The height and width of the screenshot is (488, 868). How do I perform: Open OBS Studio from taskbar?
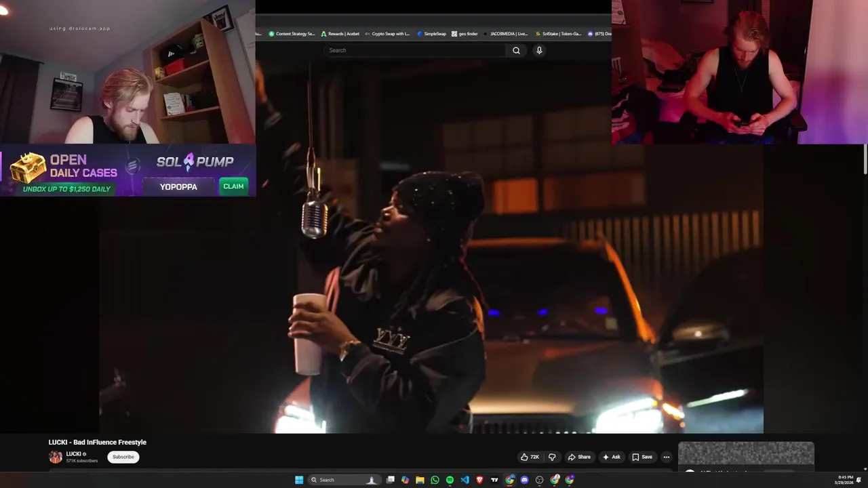point(540,480)
